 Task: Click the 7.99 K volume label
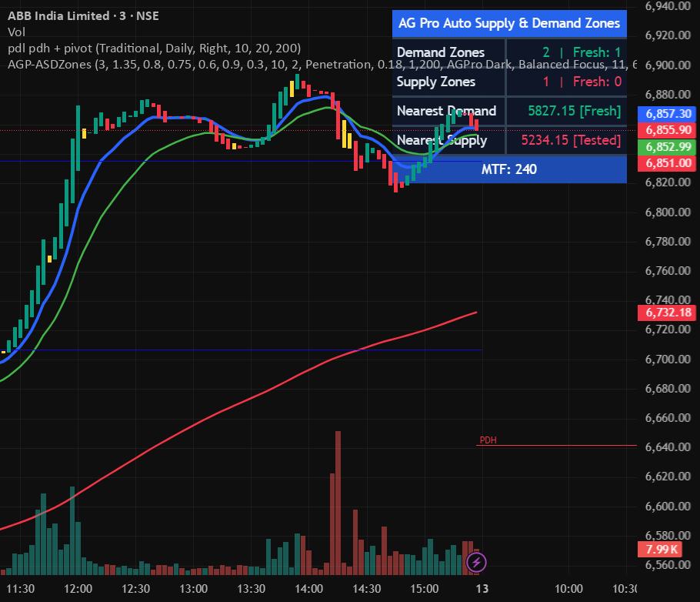tap(662, 549)
